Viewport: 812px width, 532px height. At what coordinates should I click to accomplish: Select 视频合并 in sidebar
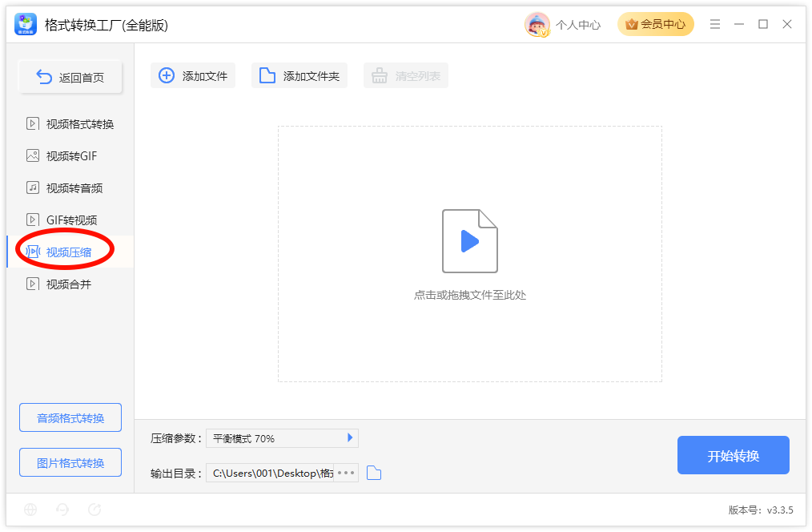(70, 284)
